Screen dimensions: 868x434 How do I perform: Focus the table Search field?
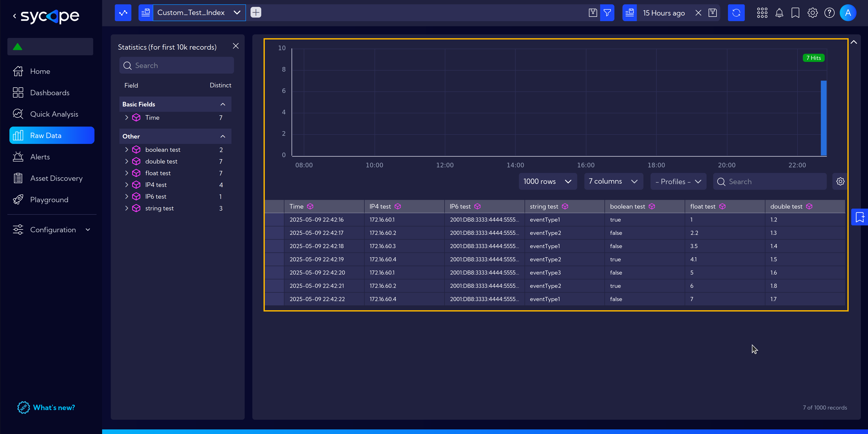tap(770, 181)
